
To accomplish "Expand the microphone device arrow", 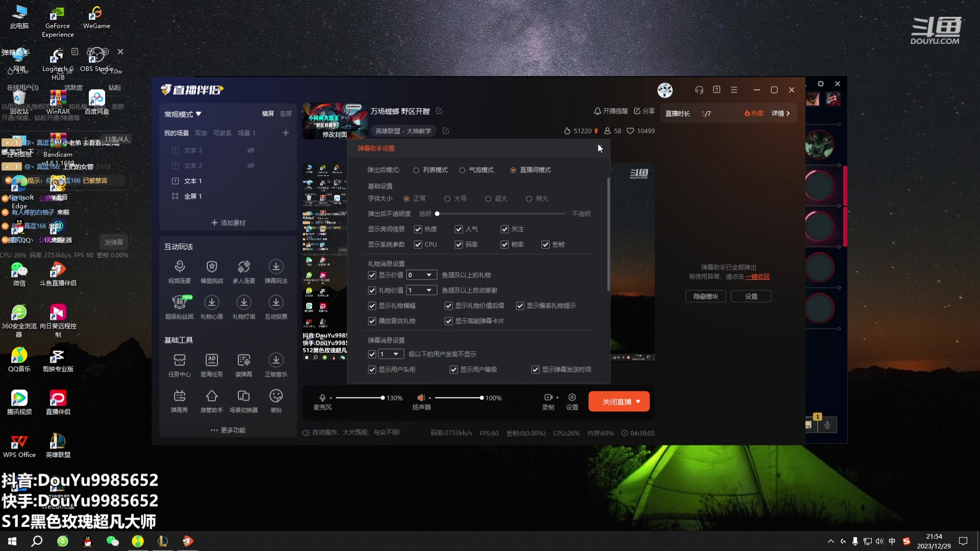I will (331, 397).
